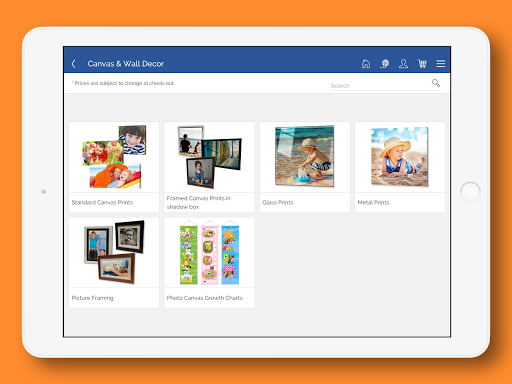Click the 'Prices are subject to change' notice
The image size is (512, 384).
coord(123,83)
